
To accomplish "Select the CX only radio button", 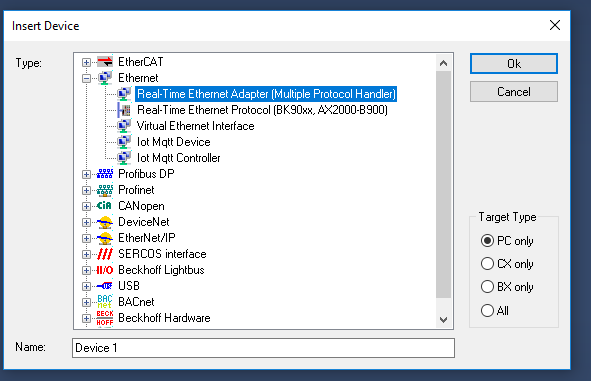I will tap(507, 263).
